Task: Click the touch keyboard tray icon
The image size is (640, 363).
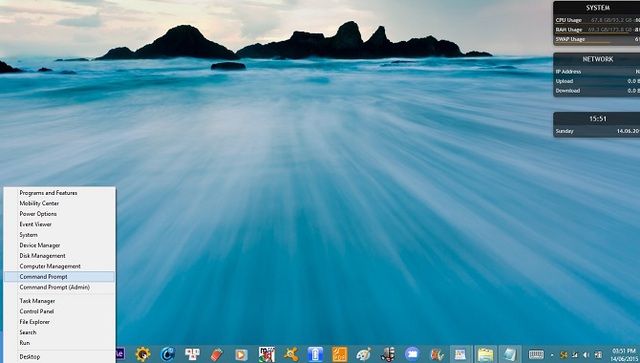Action: [x=536, y=354]
